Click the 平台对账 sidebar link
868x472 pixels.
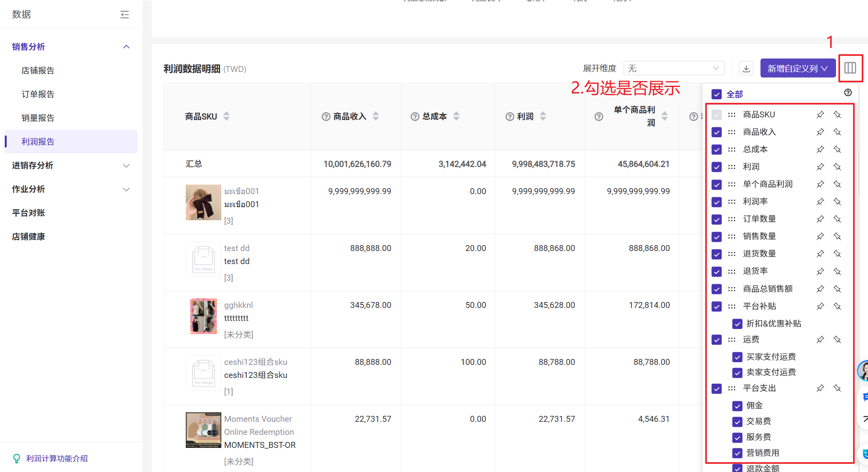point(28,213)
